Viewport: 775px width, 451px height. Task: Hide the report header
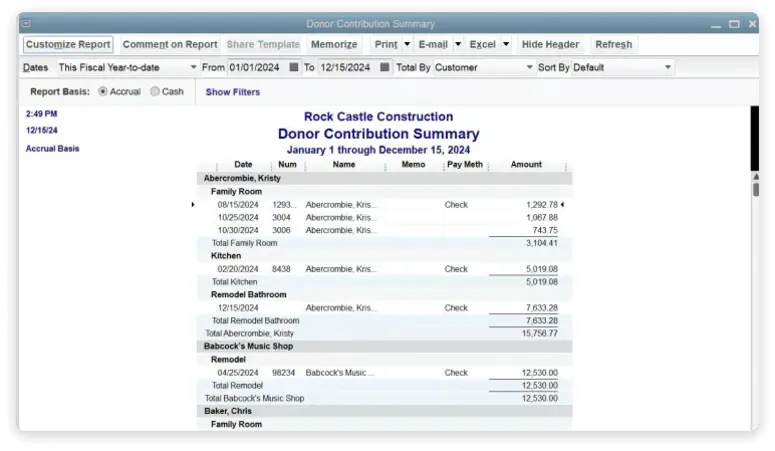pyautogui.click(x=550, y=45)
